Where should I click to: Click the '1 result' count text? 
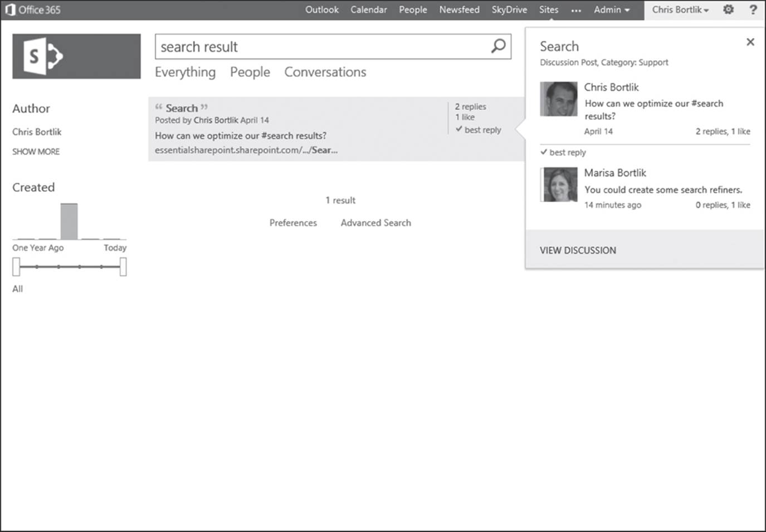pos(340,200)
